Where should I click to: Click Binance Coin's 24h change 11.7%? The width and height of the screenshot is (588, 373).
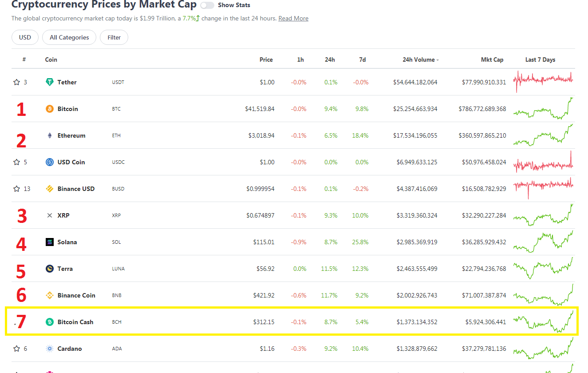point(329,295)
